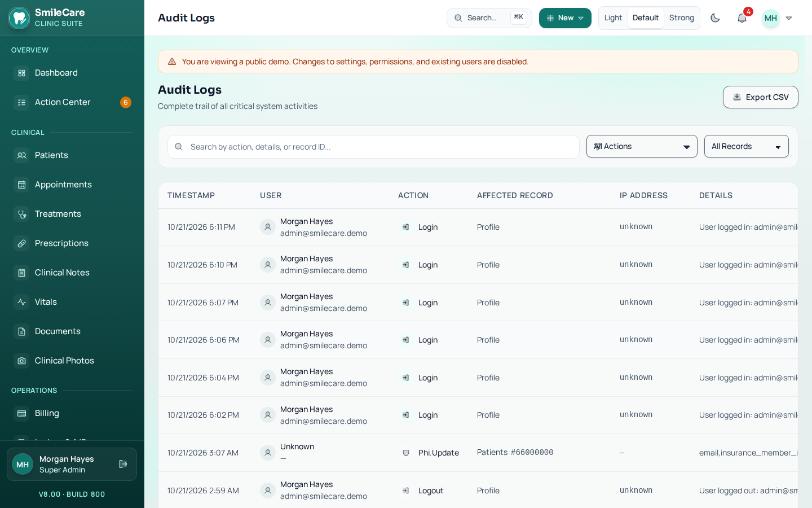Click Affected Record column header

coord(515,195)
